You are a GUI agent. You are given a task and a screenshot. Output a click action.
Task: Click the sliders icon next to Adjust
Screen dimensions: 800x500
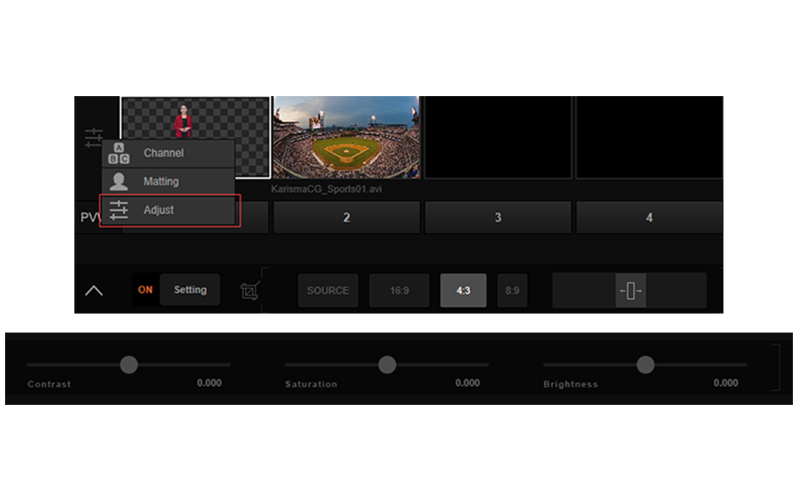coord(118,210)
